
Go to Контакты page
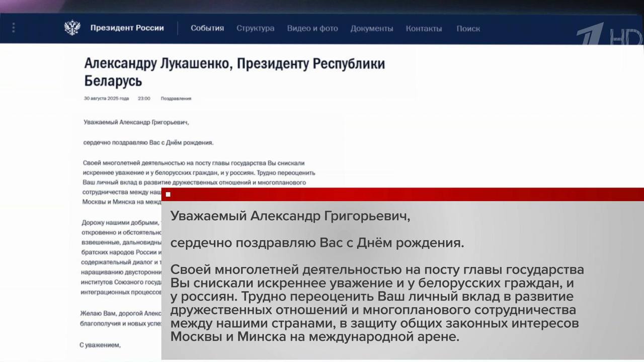coord(424,29)
